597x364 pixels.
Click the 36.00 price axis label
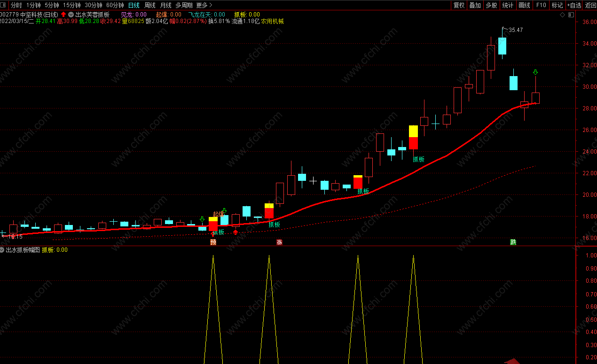point(589,22)
